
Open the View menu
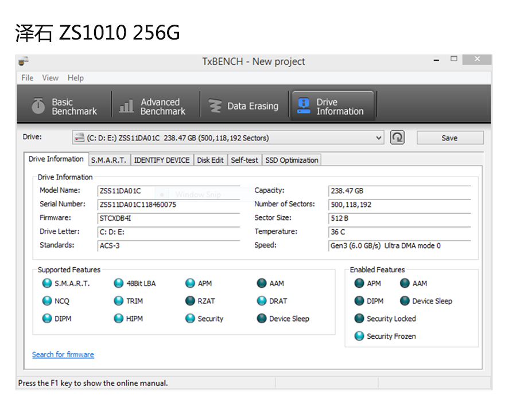50,78
